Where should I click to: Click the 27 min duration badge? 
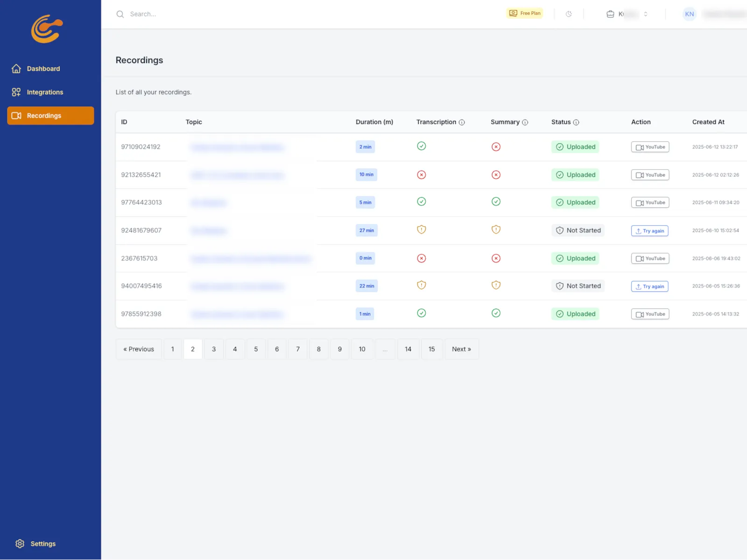pyautogui.click(x=366, y=231)
